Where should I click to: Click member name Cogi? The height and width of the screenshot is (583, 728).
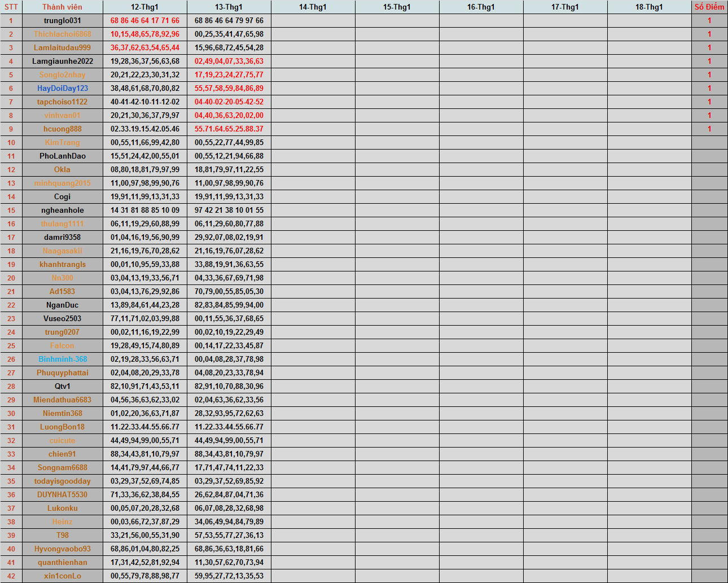[62, 196]
